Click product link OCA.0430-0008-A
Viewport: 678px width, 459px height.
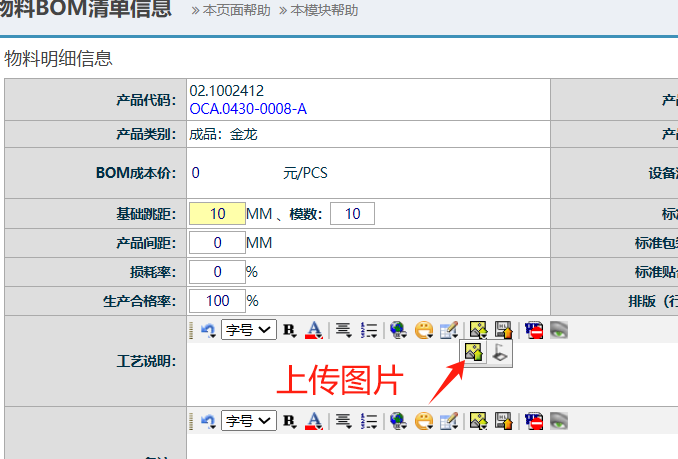(x=248, y=108)
